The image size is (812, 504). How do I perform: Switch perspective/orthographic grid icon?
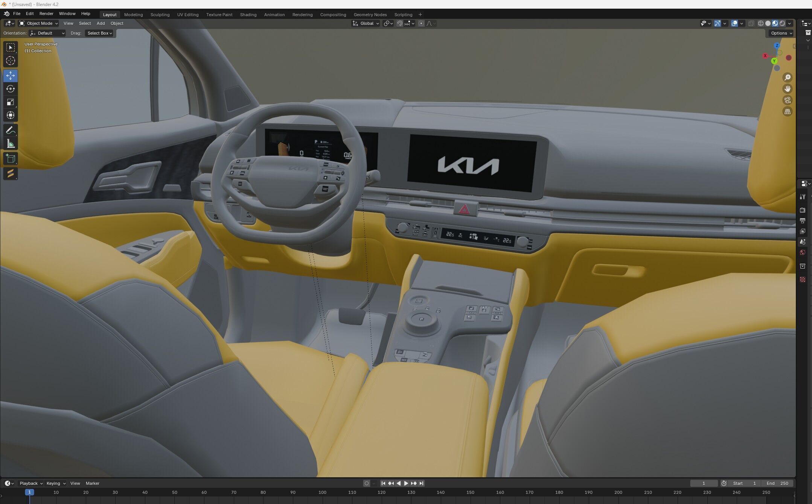pos(787,111)
